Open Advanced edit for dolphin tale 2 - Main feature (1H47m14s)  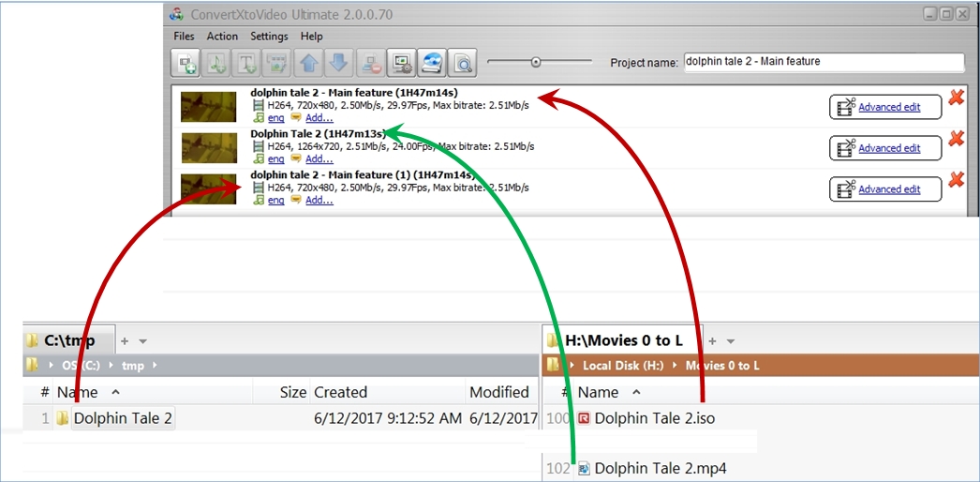coord(885,107)
